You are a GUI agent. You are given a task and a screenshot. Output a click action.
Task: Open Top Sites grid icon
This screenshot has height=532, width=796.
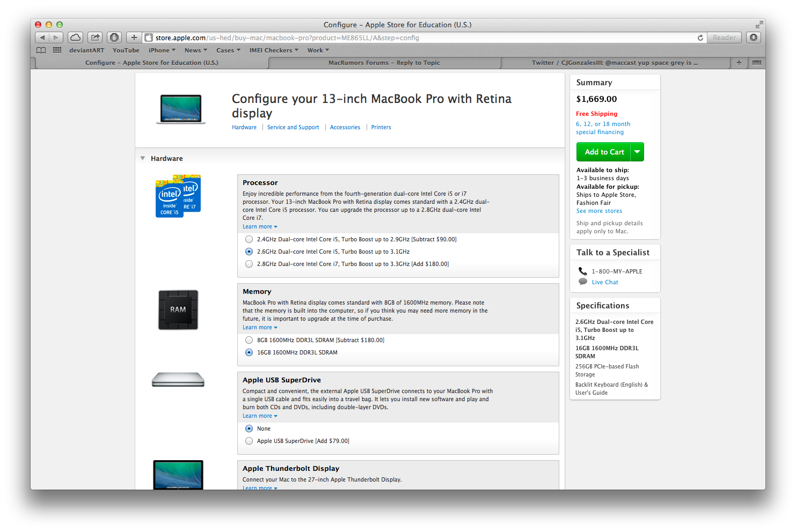[57, 50]
